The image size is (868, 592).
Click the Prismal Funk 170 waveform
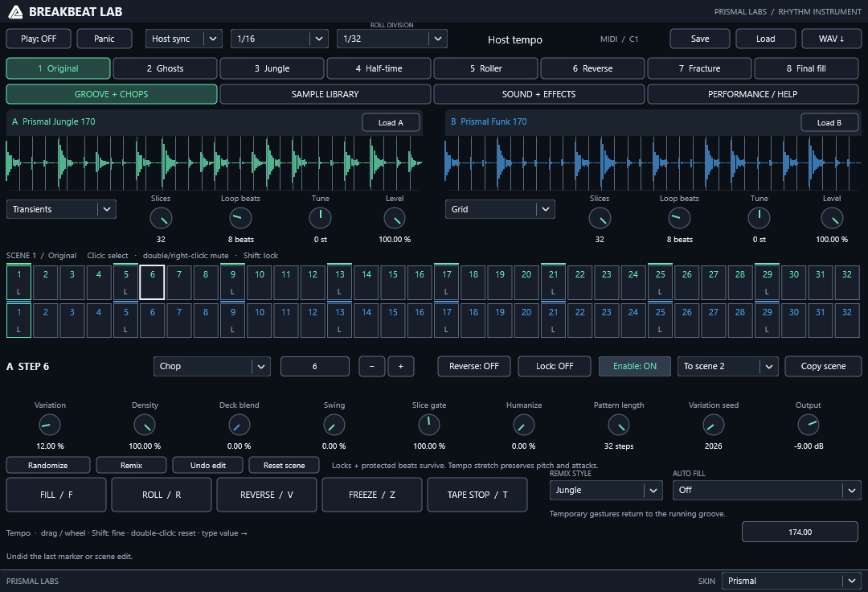(x=653, y=162)
